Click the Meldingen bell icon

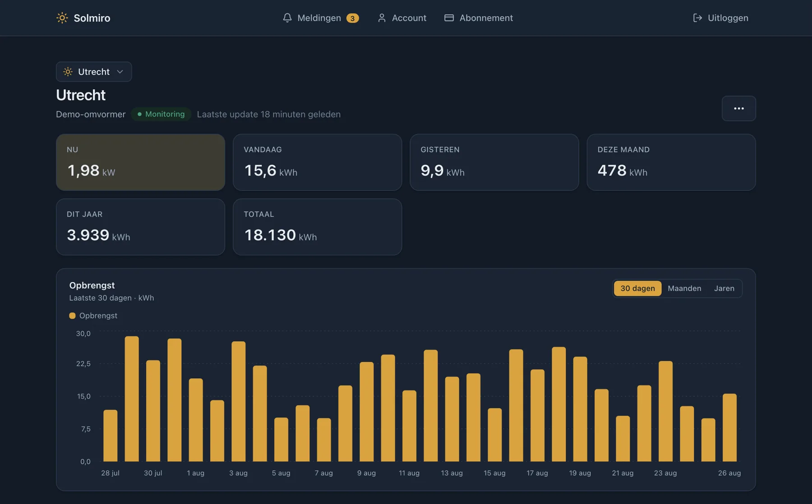tap(287, 18)
